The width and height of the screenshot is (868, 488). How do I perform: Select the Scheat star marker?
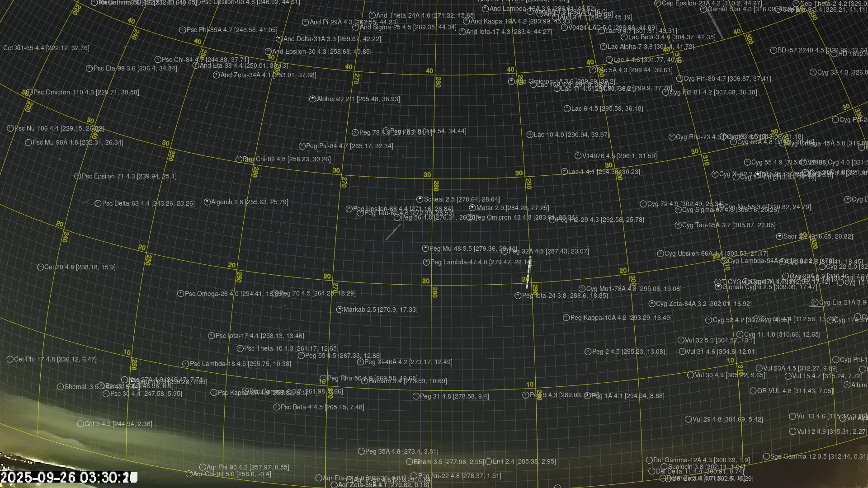click(x=420, y=199)
